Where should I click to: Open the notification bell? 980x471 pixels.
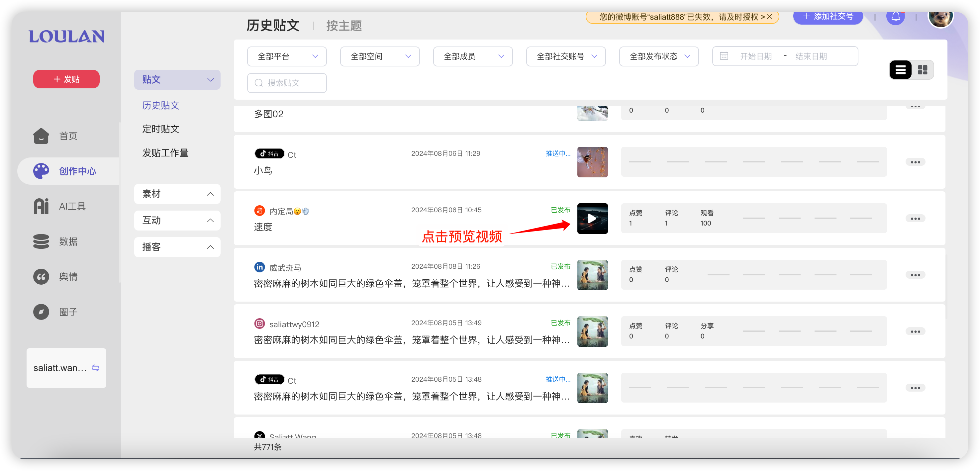(x=896, y=17)
